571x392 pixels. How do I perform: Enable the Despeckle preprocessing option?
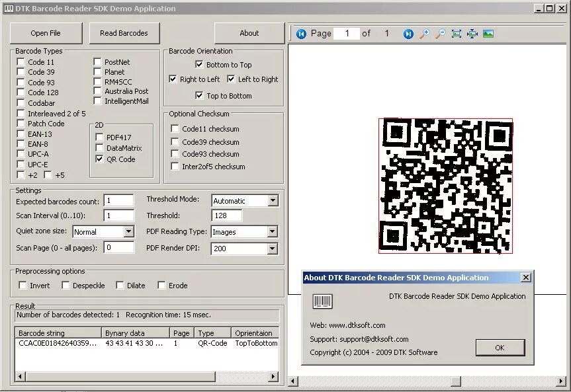(66, 286)
